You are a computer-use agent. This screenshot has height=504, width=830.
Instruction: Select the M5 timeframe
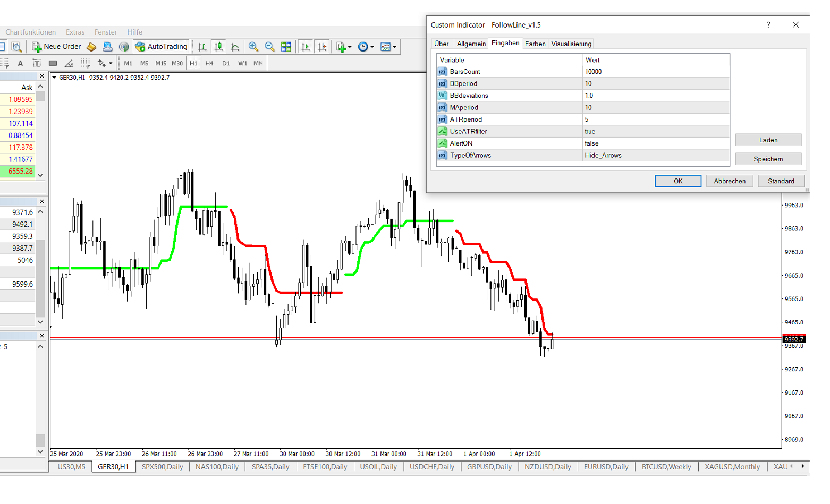pyautogui.click(x=145, y=63)
